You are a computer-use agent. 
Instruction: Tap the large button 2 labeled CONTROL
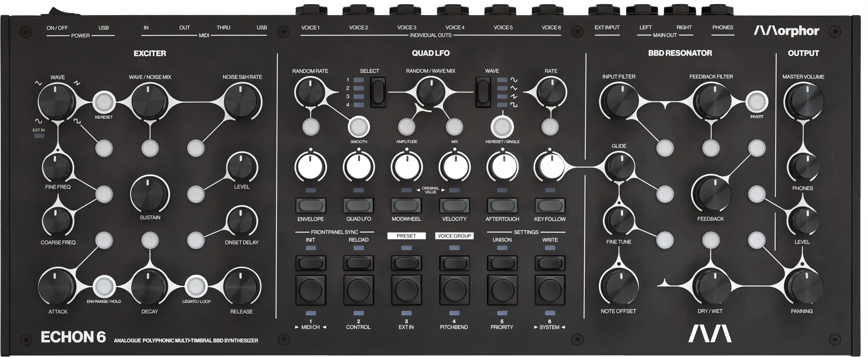359,290
